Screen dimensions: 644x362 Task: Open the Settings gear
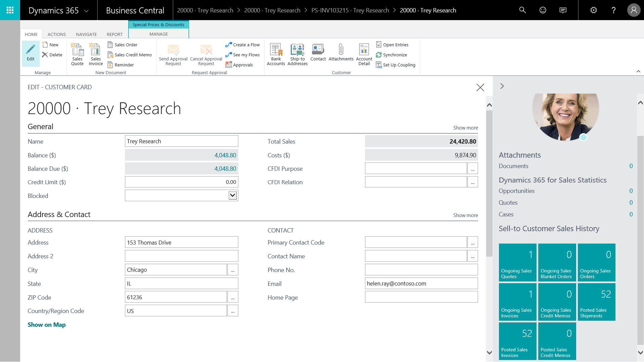click(x=594, y=10)
